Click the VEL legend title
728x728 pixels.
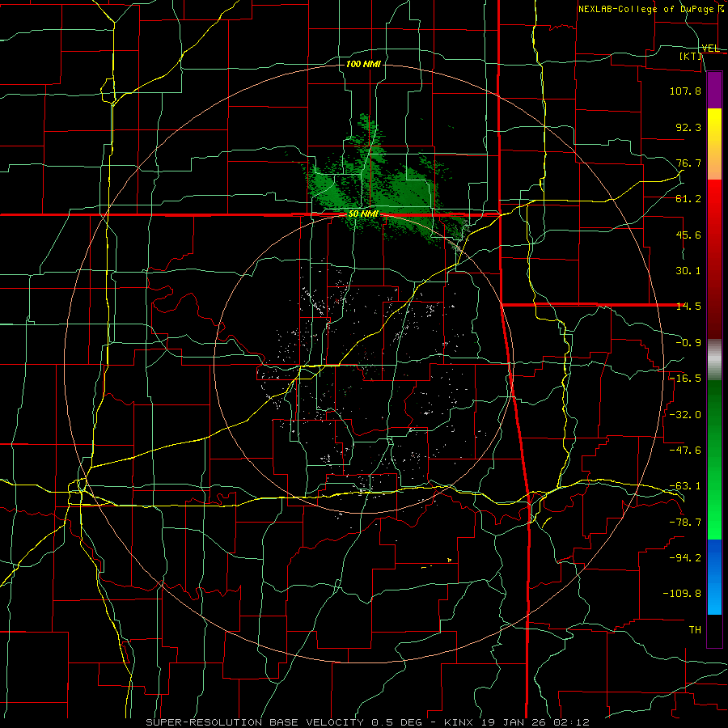711,49
